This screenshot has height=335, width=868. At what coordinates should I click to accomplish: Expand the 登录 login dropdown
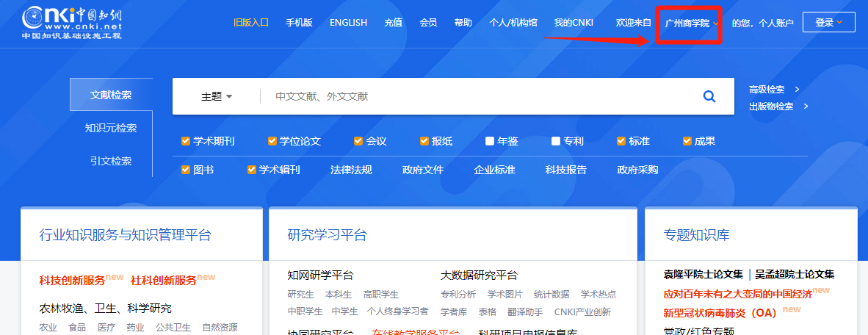pyautogui.click(x=829, y=23)
